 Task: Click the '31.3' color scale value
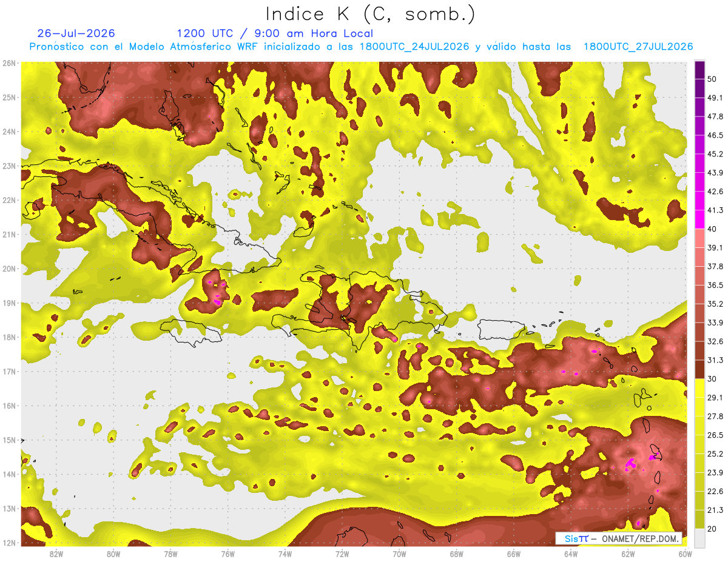click(715, 360)
